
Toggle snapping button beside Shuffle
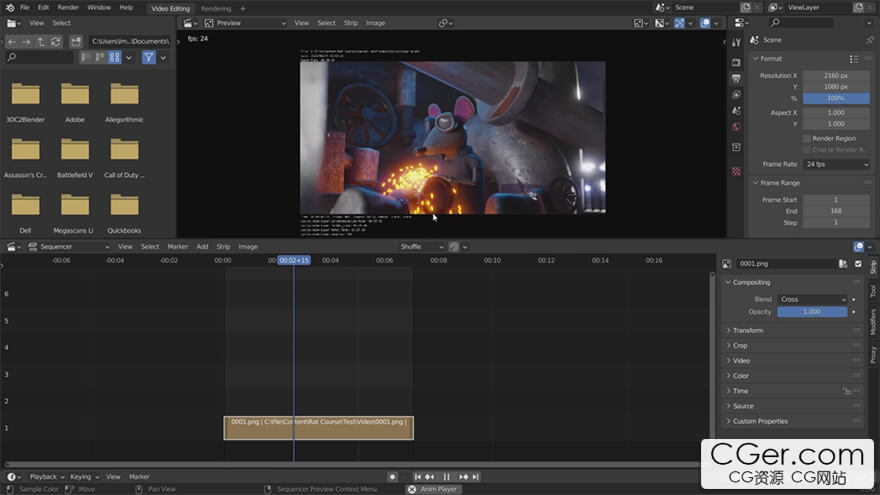tap(454, 246)
